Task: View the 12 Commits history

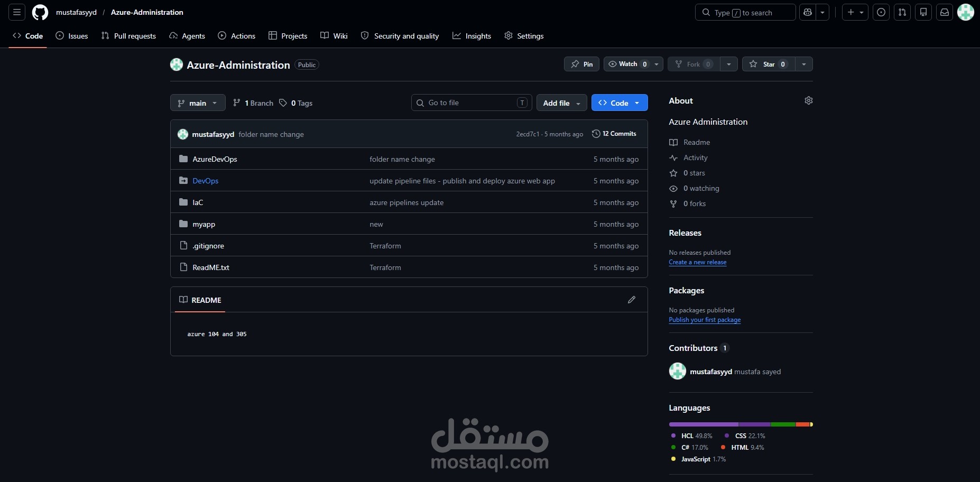Action: (614, 134)
